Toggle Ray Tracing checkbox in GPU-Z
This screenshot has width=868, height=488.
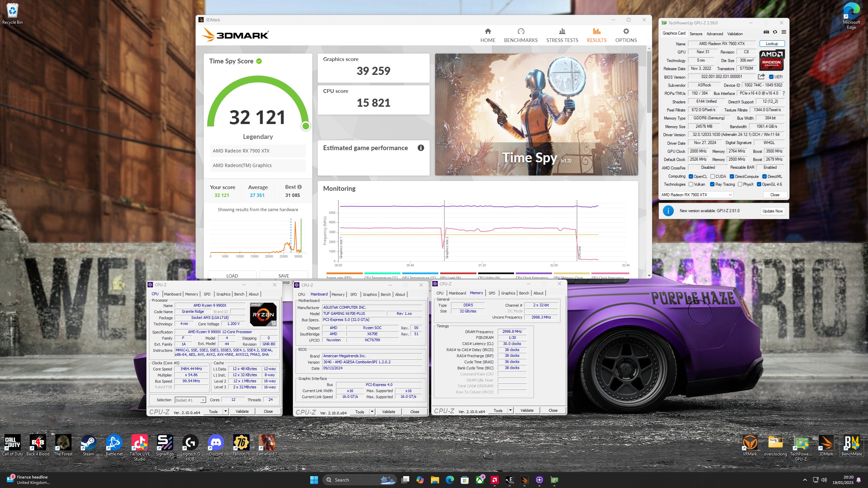712,184
